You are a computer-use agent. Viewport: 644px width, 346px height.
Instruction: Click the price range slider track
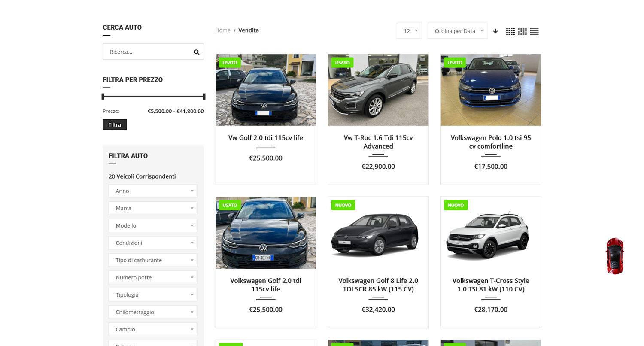[x=153, y=97]
